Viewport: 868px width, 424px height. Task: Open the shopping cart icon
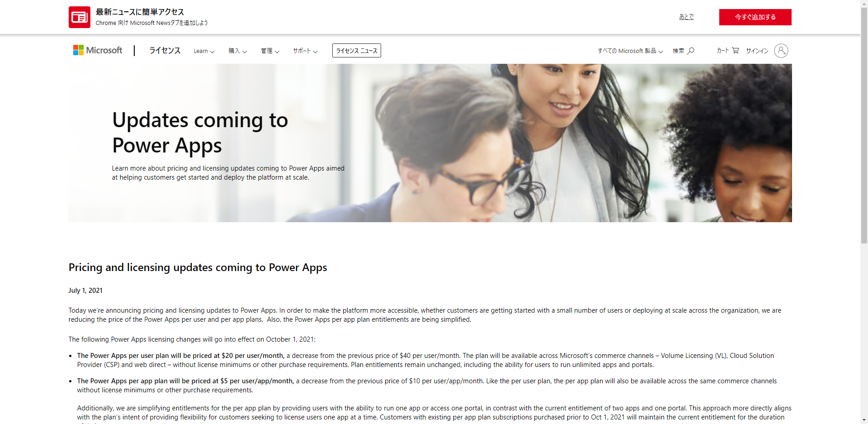pyautogui.click(x=736, y=50)
